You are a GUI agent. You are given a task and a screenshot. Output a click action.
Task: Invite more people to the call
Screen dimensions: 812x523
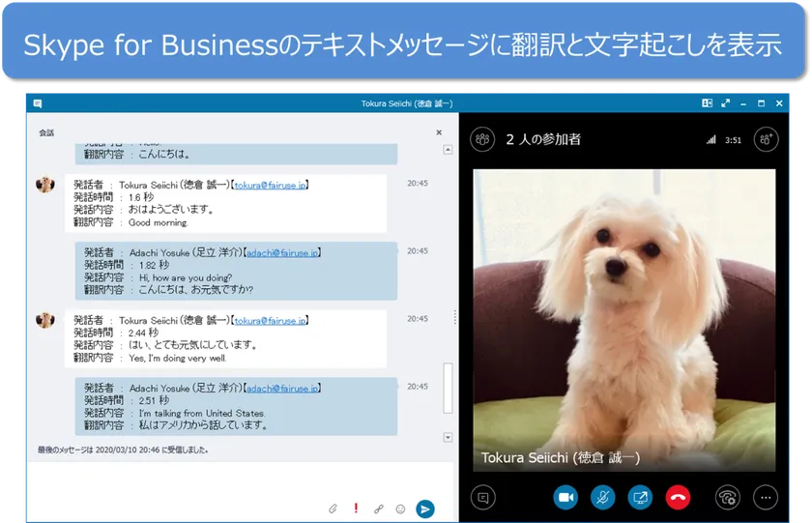pos(766,139)
